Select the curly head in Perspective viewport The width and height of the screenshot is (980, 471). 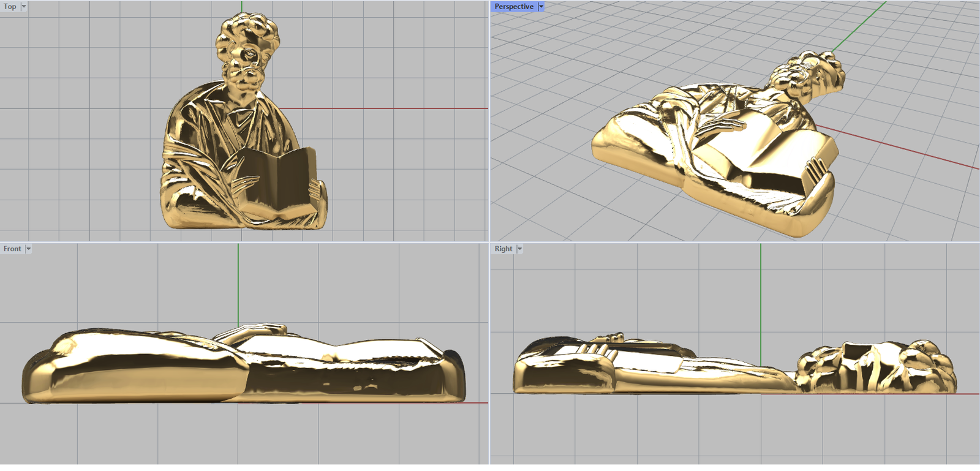809,75
